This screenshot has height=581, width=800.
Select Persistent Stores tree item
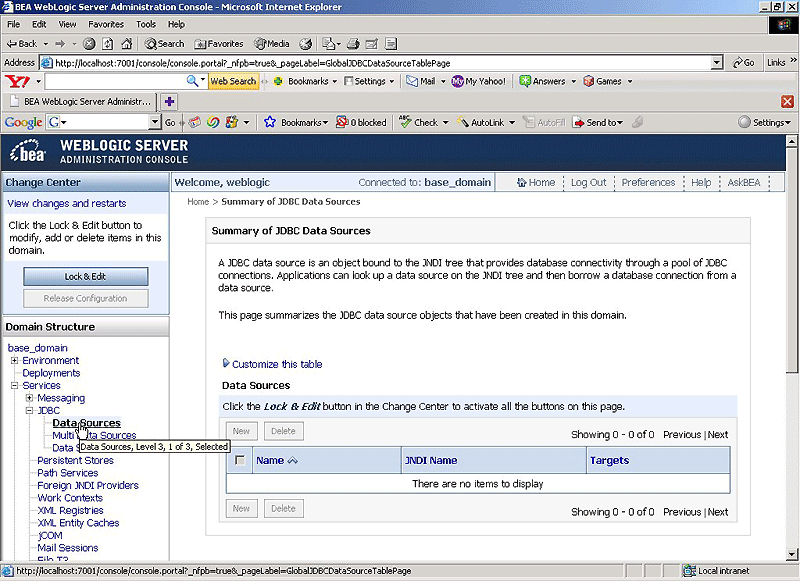click(x=76, y=460)
